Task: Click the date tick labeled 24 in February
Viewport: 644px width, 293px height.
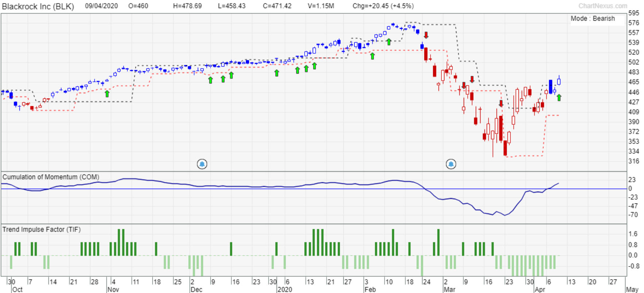Action: tap(427, 282)
